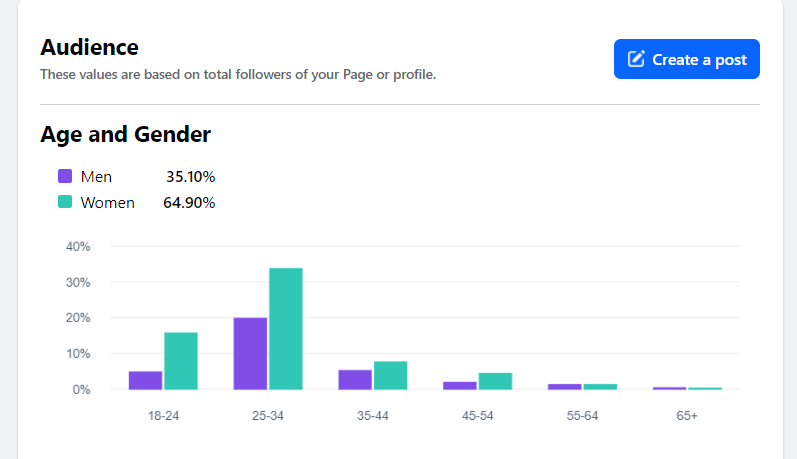Select the Men bar for ages 45-54

(460, 385)
